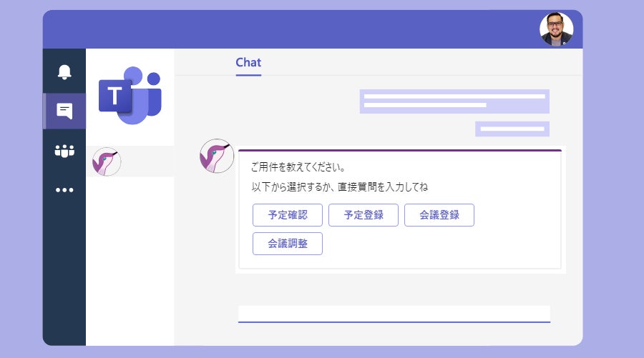Click the text ご用件を教えてください。
Viewport: 644px width, 358px height.
298,167
